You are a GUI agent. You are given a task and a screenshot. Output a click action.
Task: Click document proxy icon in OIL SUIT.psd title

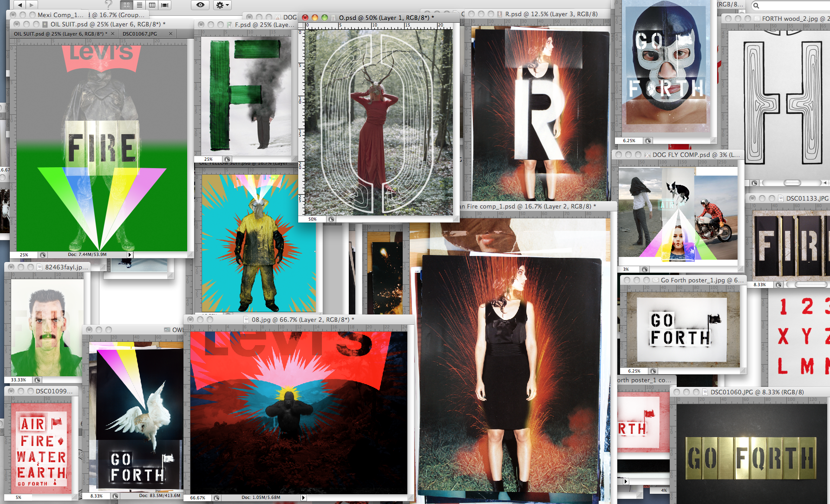(x=45, y=24)
